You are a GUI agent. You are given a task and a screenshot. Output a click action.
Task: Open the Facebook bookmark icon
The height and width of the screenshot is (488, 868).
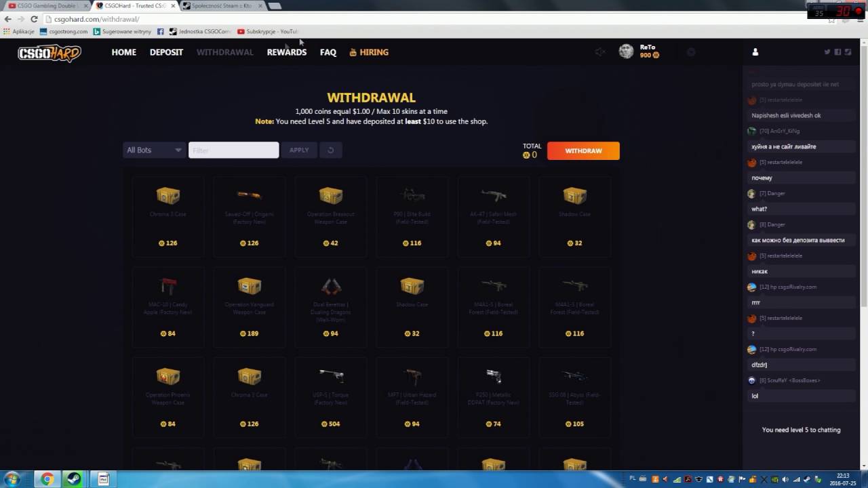tap(161, 31)
